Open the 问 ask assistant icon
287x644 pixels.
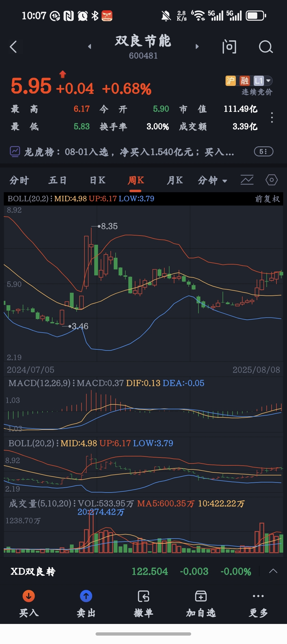[x=229, y=47]
